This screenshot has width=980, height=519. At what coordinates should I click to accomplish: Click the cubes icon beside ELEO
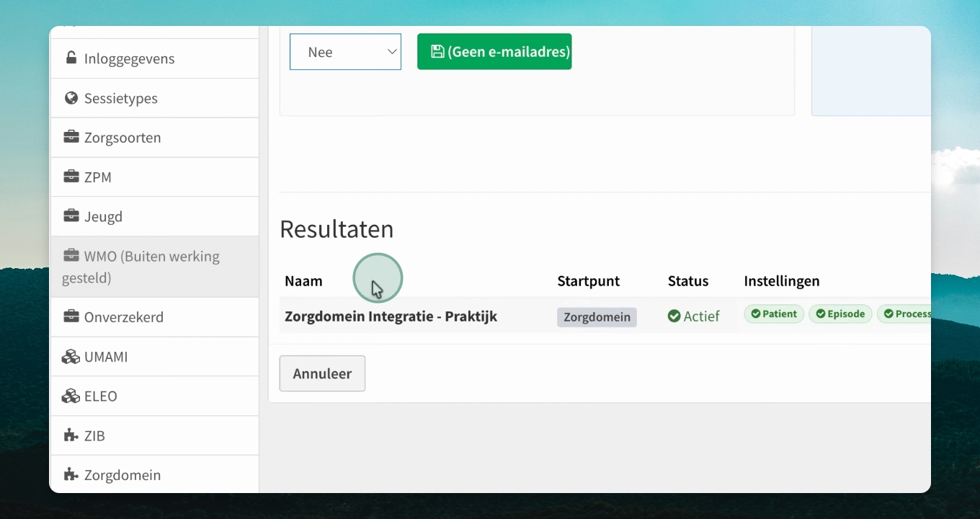tap(71, 396)
